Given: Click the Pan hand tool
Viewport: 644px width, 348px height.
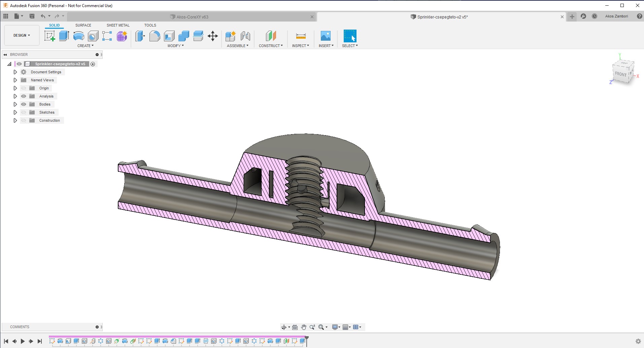Looking at the screenshot, I should 304,327.
